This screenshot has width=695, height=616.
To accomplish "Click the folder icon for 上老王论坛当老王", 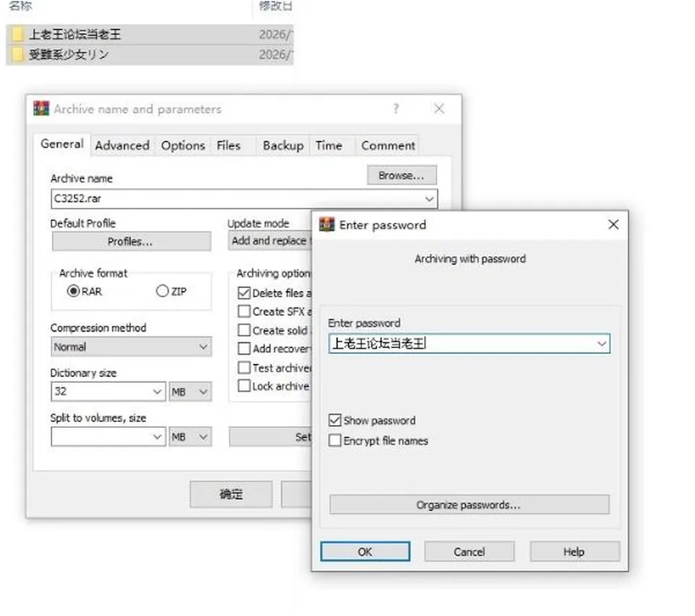I will pyautogui.click(x=17, y=34).
